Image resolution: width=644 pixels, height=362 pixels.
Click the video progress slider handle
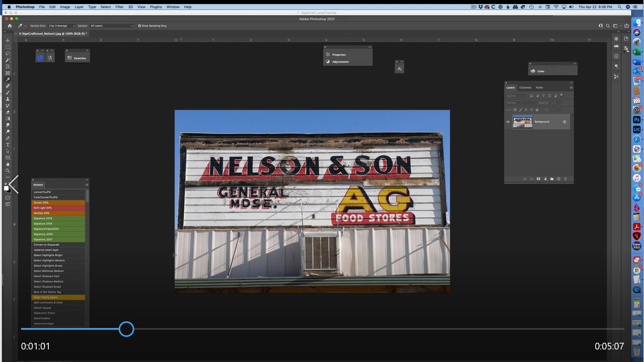point(126,329)
